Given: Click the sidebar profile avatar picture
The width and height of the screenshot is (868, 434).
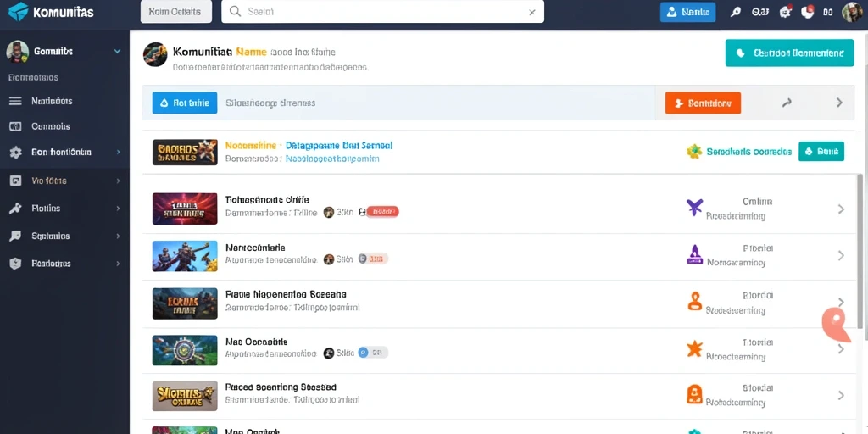Looking at the screenshot, I should pyautogui.click(x=17, y=52).
